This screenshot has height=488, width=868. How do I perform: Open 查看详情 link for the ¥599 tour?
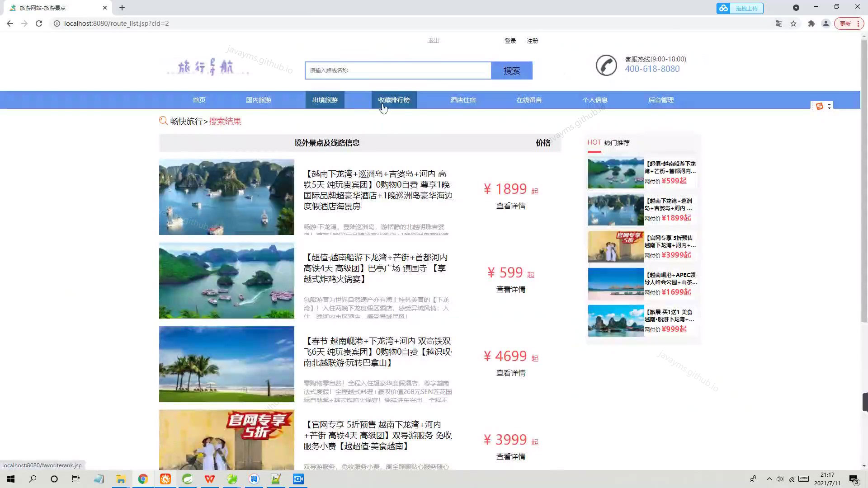pyautogui.click(x=511, y=289)
